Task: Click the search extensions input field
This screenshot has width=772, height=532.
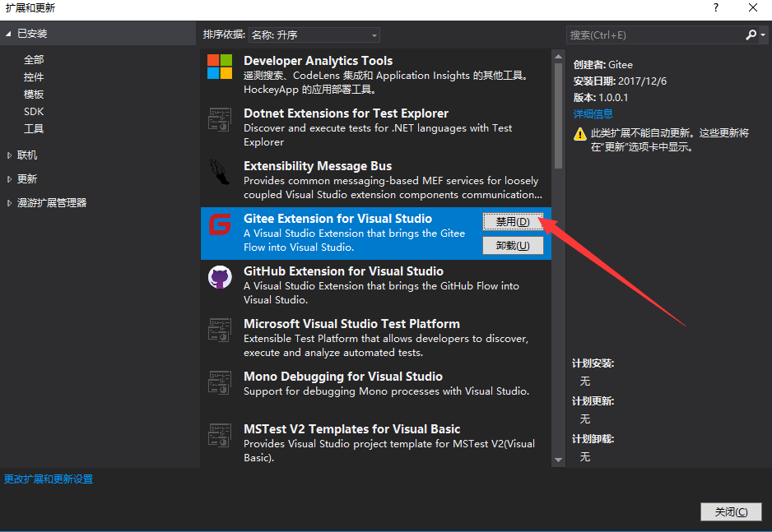Action: point(654,35)
